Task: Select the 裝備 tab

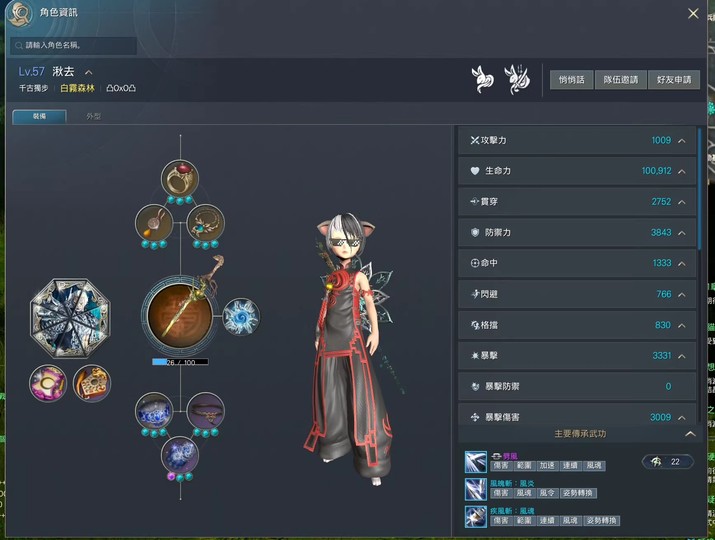Action: tap(39, 116)
